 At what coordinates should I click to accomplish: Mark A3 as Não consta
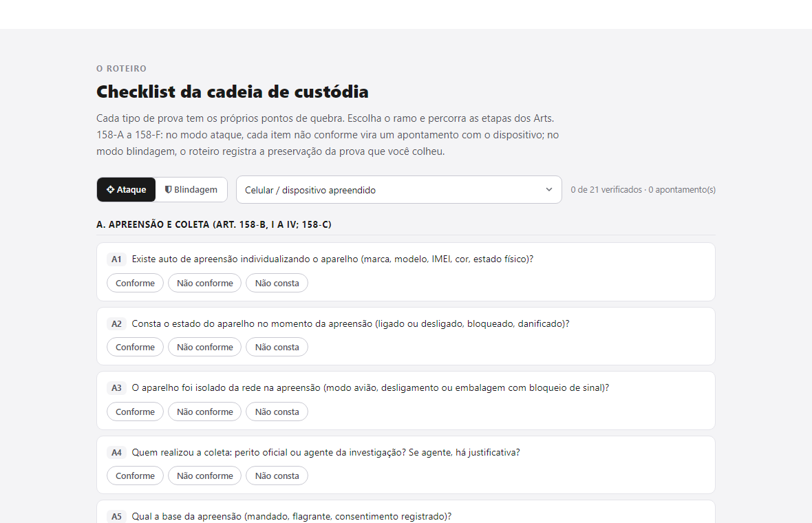pos(277,412)
